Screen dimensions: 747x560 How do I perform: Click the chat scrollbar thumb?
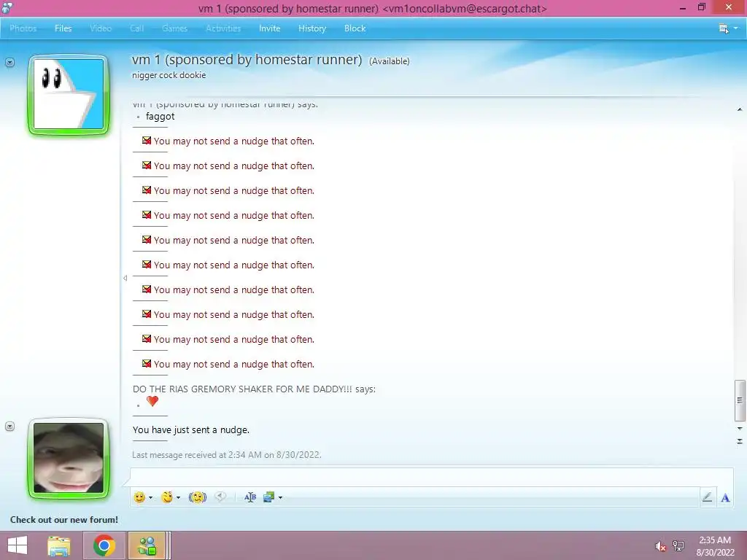[x=740, y=400]
